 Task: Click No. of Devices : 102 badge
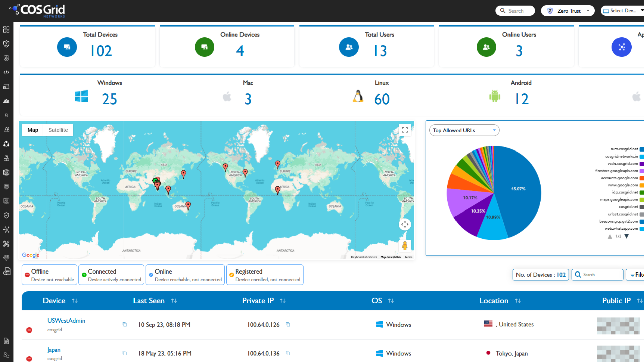click(x=540, y=275)
